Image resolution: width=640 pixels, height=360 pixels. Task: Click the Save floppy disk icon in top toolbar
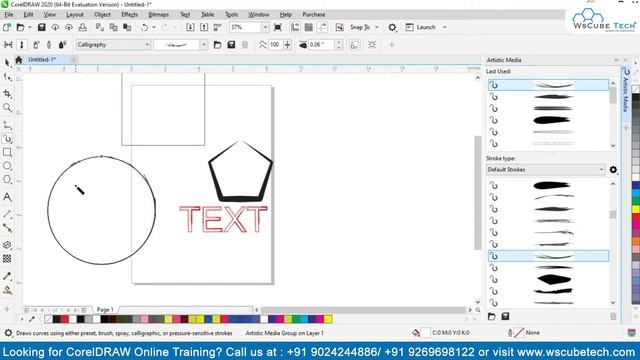41,27
